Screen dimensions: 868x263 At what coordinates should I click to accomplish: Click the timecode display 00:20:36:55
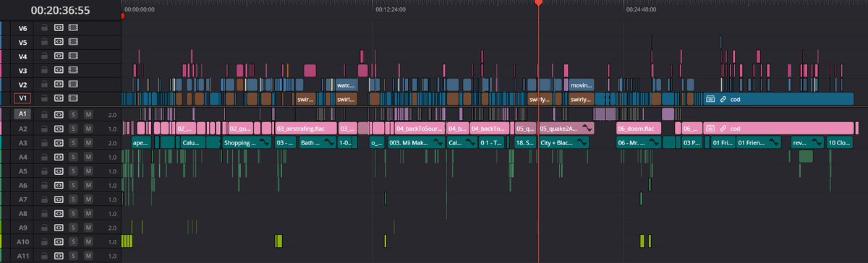(61, 10)
